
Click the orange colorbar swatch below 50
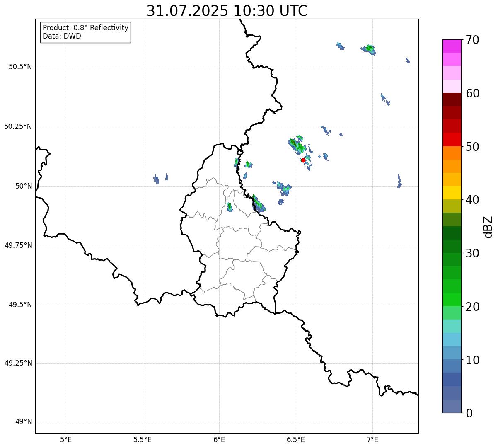pyautogui.click(x=452, y=153)
